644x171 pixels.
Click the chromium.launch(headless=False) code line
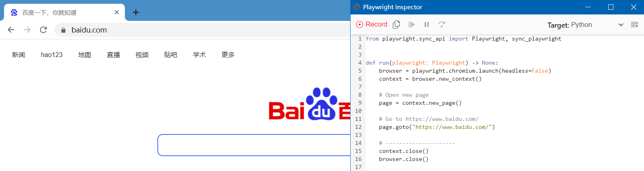tap(465, 71)
